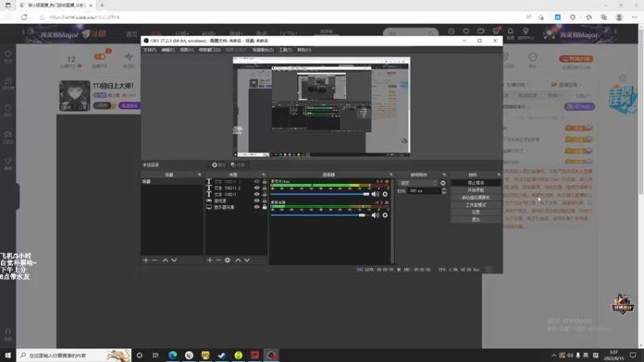This screenshot has height=362, width=644.
Task: Move scene up in OBS scenes panel
Action: (165, 260)
